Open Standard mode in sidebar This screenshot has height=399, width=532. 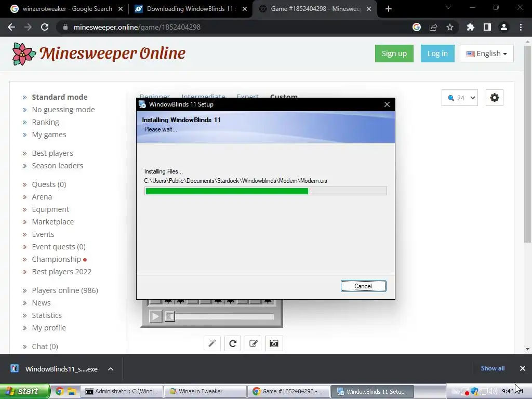click(x=60, y=97)
